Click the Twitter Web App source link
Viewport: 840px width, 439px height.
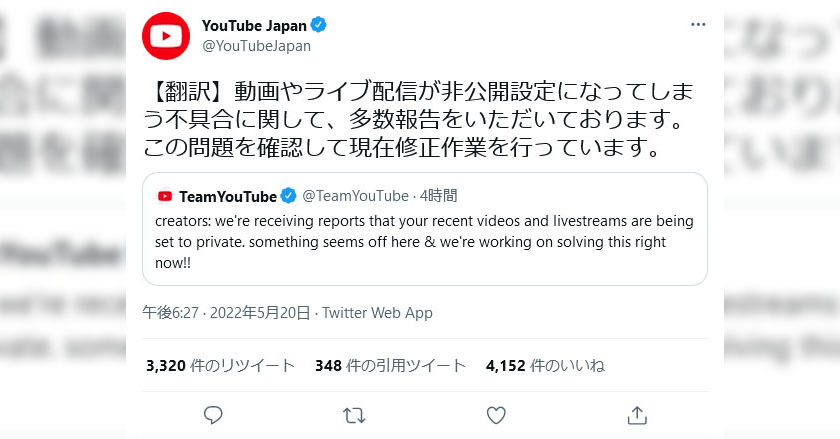(x=377, y=313)
